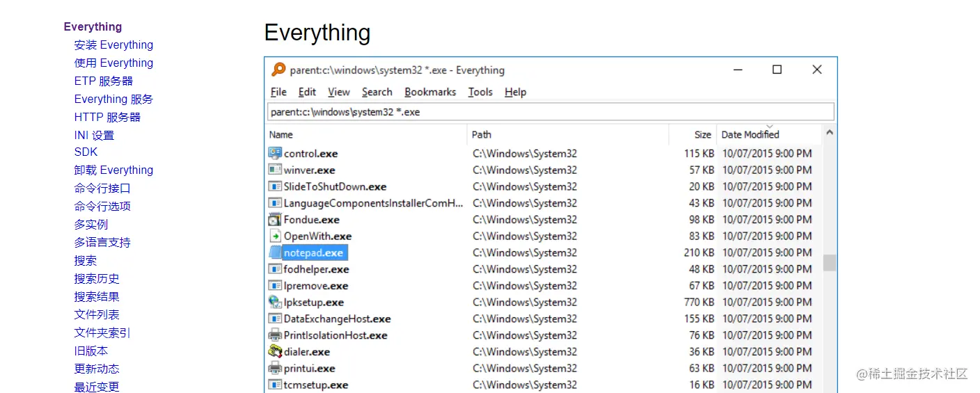Viewport: 980px width, 393px height.
Task: Open the 命令行接口 sidebar link
Action: pos(102,189)
